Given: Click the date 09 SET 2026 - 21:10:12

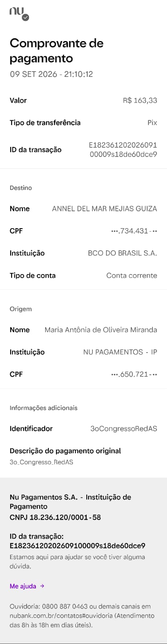Looking at the screenshot, I should point(51,74).
